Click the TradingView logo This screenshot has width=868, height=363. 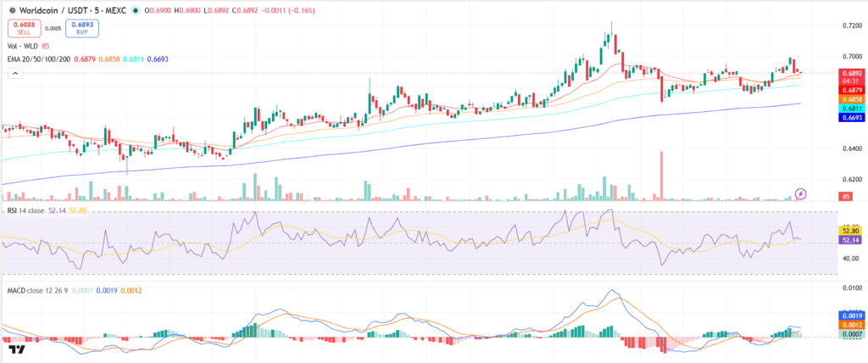click(17, 349)
